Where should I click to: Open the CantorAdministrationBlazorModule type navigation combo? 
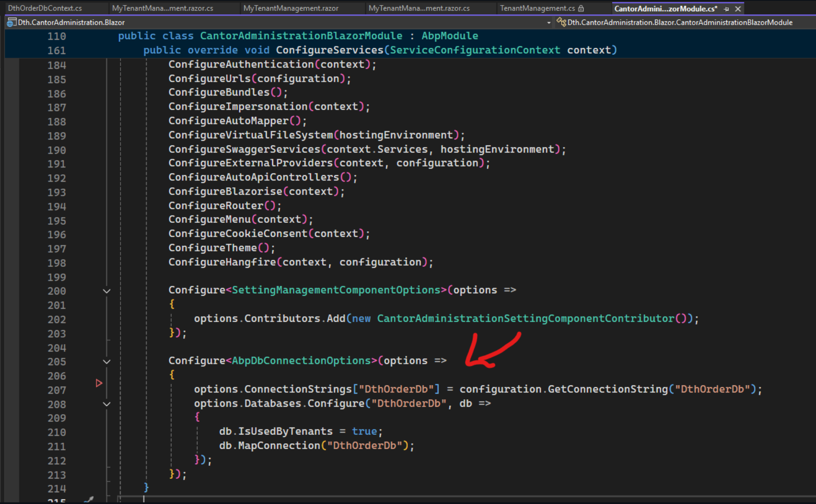(x=679, y=23)
